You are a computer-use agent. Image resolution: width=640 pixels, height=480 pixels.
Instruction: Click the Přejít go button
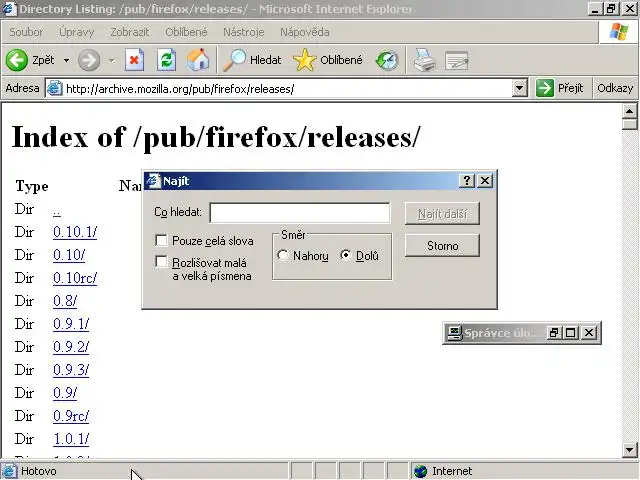(x=560, y=88)
